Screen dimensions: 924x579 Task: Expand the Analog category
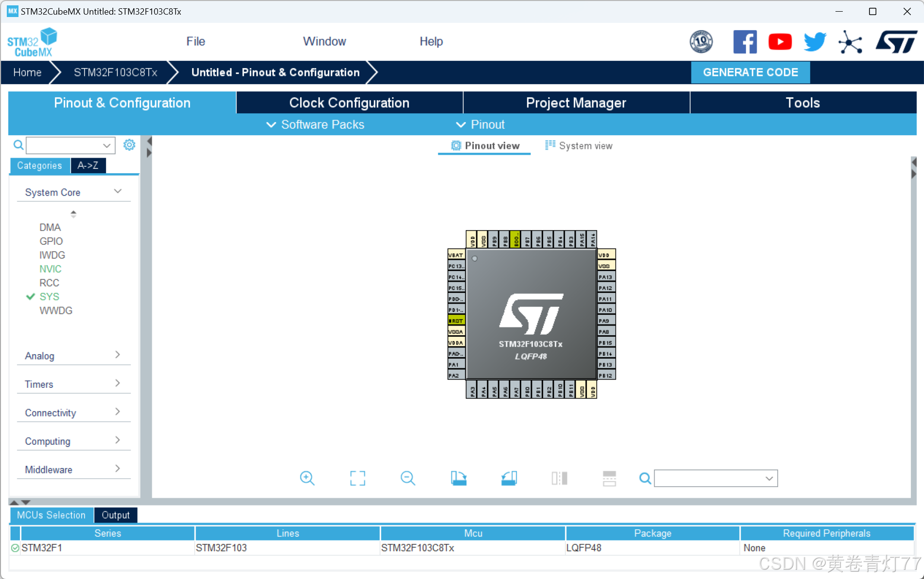coord(74,356)
